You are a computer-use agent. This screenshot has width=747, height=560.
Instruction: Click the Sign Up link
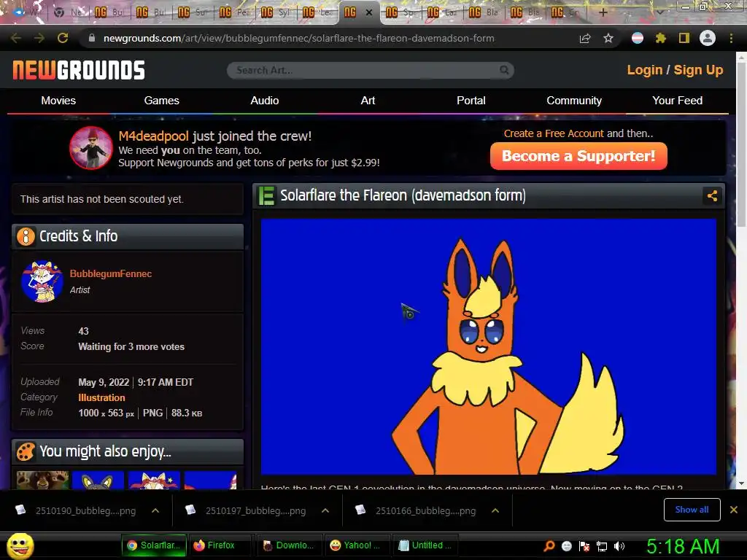pyautogui.click(x=698, y=70)
